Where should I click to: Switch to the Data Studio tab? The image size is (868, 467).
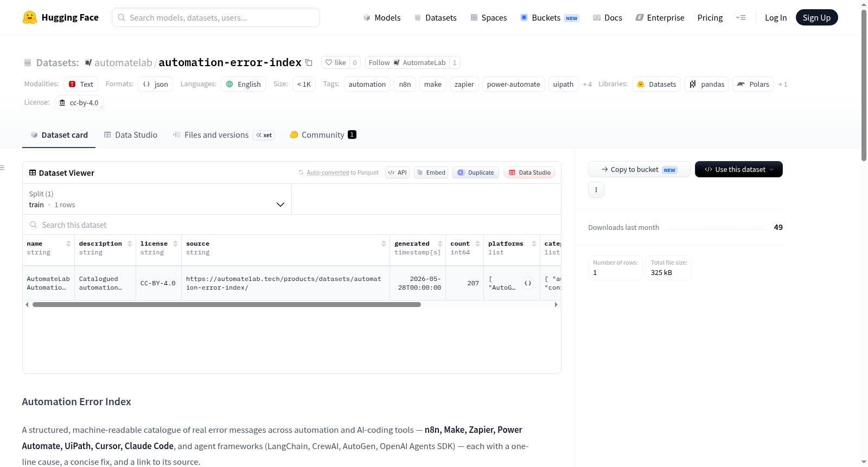coord(131,135)
